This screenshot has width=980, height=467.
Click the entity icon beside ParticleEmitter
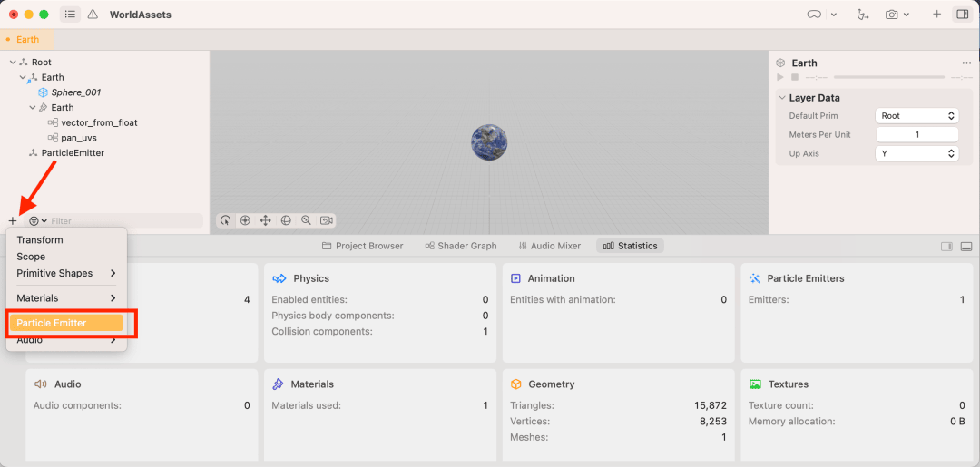tap(34, 152)
